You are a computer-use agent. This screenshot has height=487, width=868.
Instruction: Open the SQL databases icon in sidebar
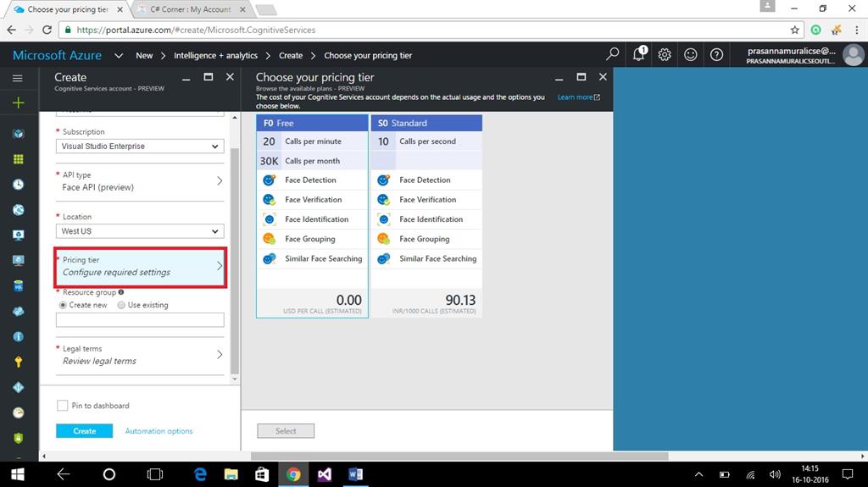tap(19, 285)
